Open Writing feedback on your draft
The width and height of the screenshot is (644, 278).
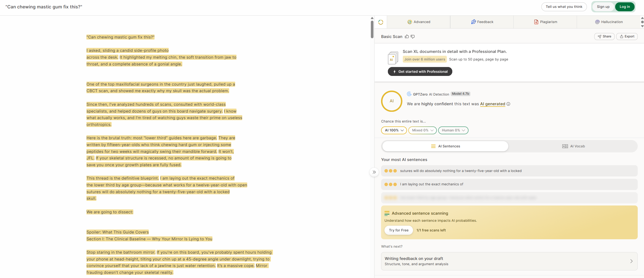click(x=509, y=261)
